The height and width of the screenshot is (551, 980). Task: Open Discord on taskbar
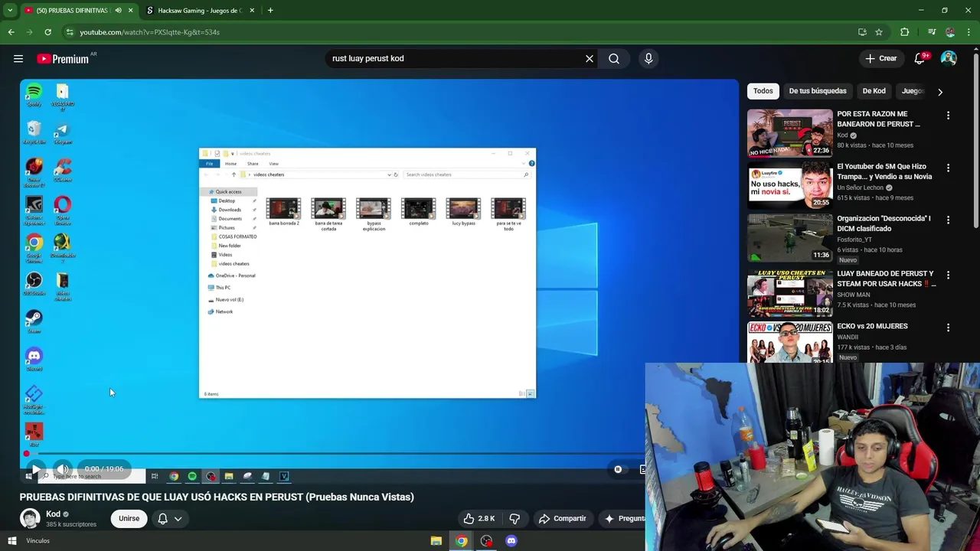(511, 541)
